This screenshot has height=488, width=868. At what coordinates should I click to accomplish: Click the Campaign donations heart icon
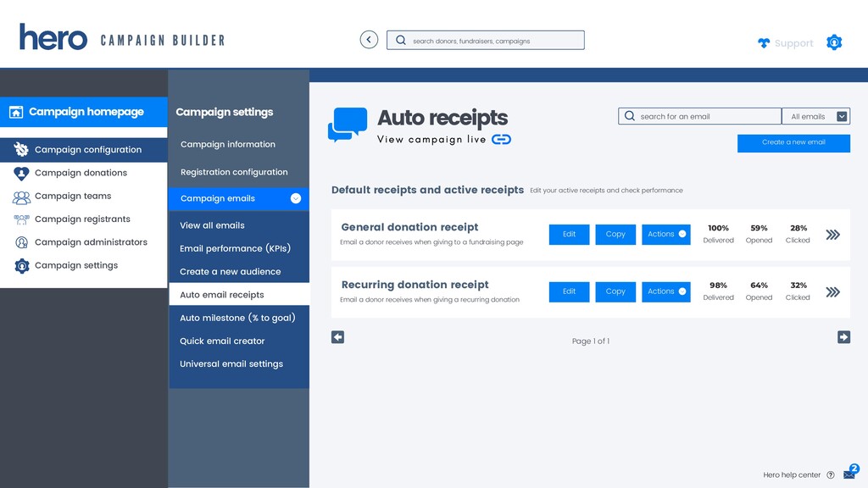21,173
